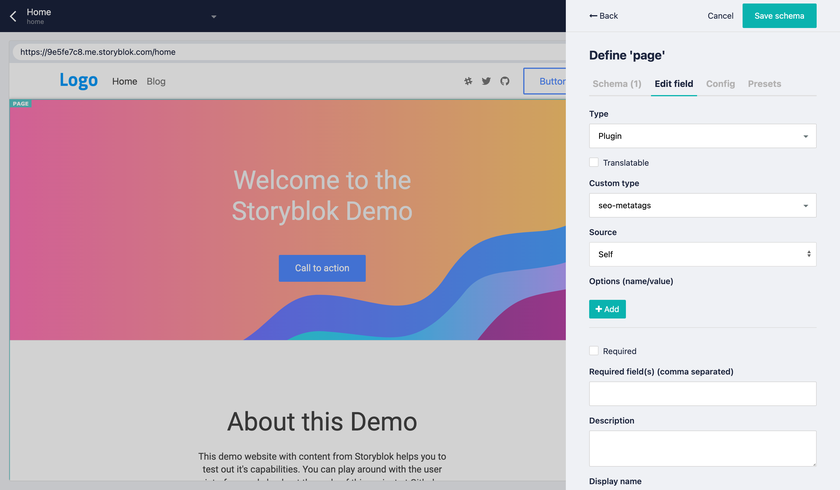
Task: Select the Edit field tab
Action: (x=674, y=84)
